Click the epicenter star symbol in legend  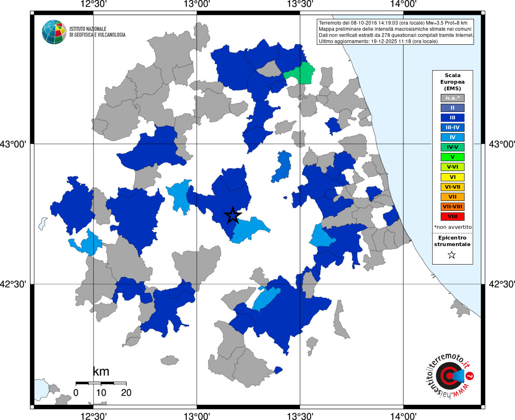[452, 255]
